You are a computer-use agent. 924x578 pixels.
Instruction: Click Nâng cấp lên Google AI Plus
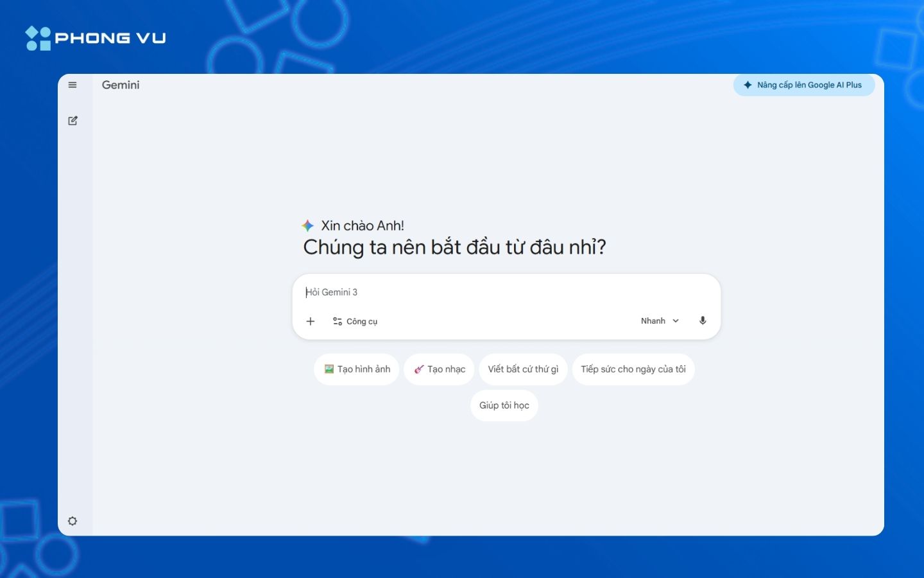[804, 85]
